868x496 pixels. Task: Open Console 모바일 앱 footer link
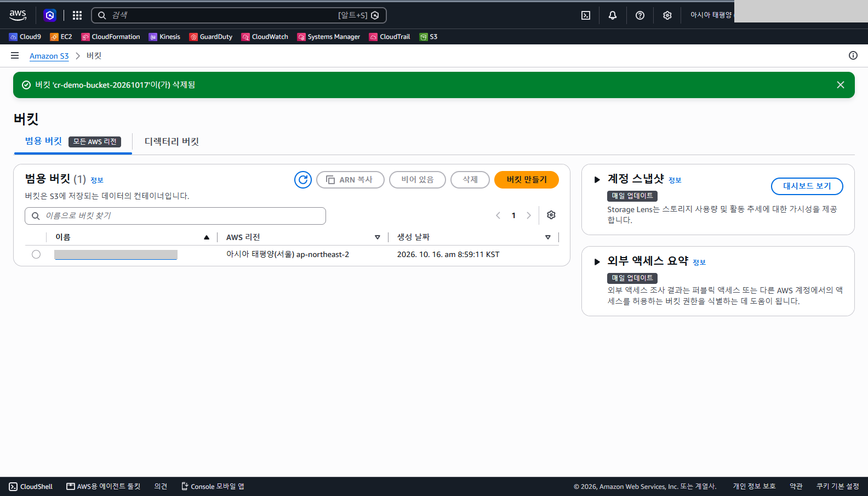click(213, 487)
